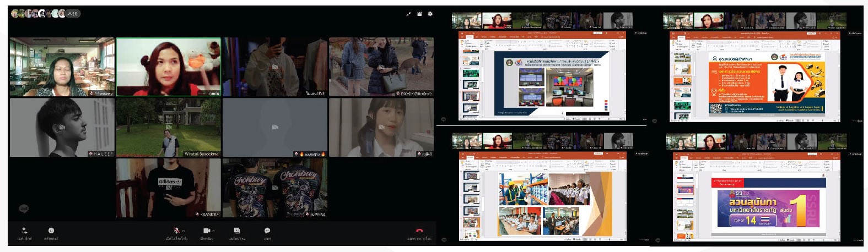Open the chat speech bubble icon
Screen dimensions: 868x252
pyautogui.click(x=267, y=231)
